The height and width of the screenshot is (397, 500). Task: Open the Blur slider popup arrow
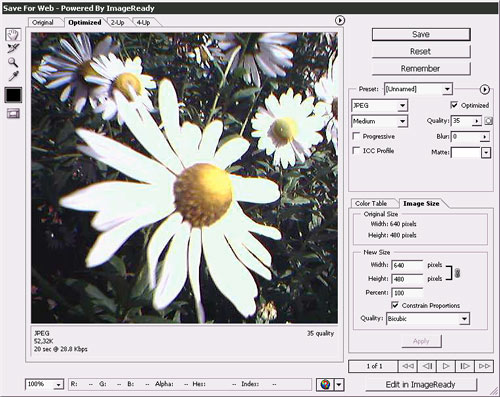[x=485, y=136]
